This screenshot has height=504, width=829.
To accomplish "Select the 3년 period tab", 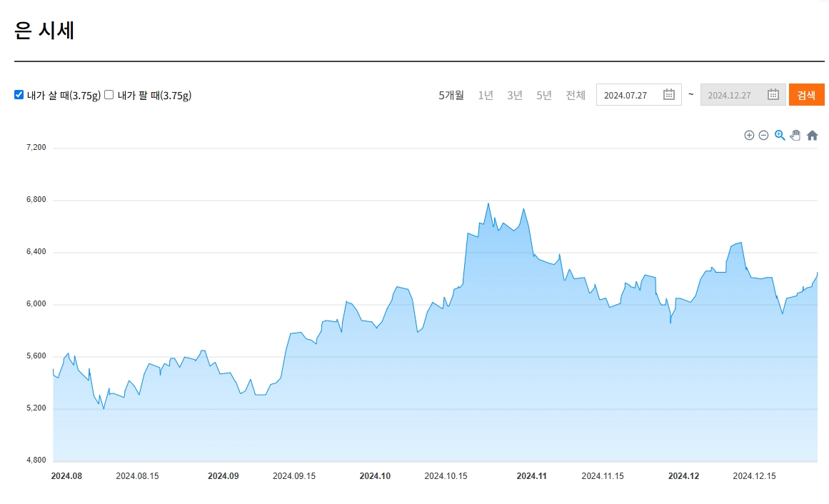I will (514, 95).
